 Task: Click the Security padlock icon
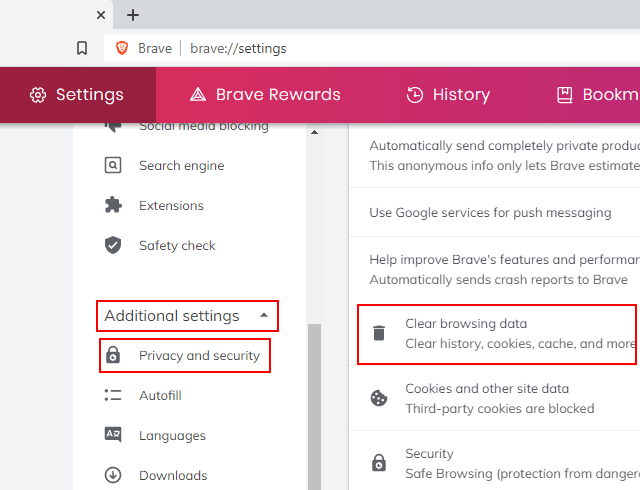[379, 463]
